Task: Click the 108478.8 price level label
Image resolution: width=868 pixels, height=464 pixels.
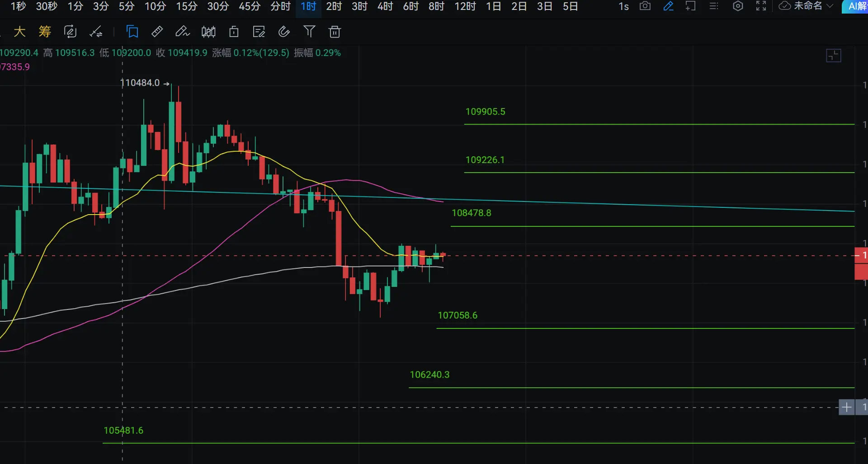Action: coord(472,213)
